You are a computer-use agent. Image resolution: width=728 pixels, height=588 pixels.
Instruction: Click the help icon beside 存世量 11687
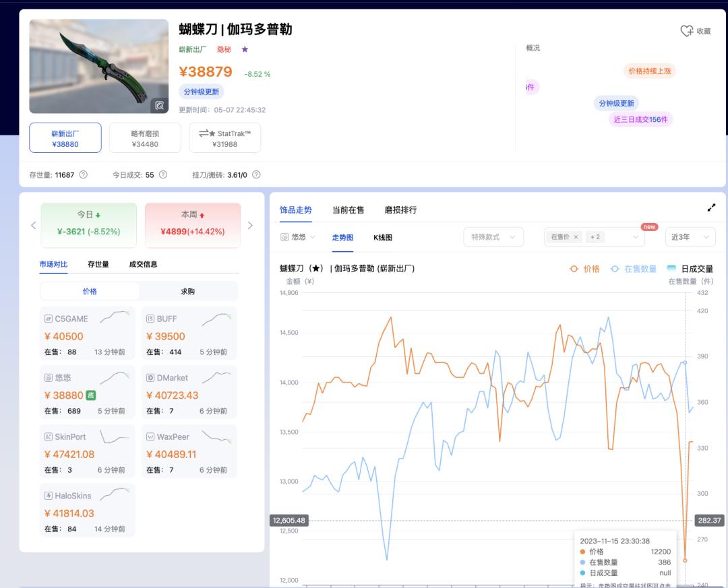tap(83, 174)
